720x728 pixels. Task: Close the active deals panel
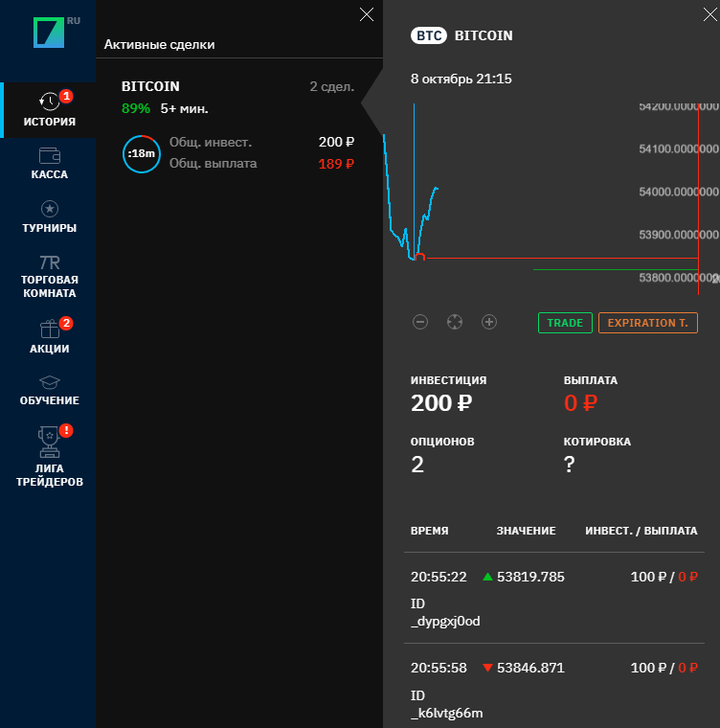click(366, 13)
